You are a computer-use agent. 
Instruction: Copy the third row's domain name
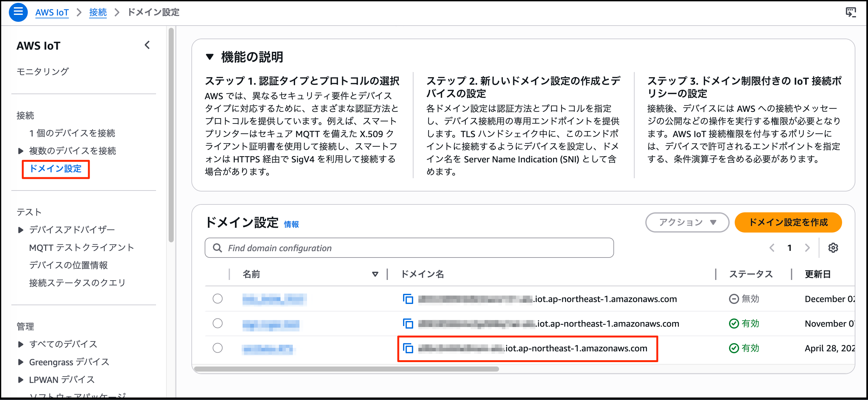408,348
